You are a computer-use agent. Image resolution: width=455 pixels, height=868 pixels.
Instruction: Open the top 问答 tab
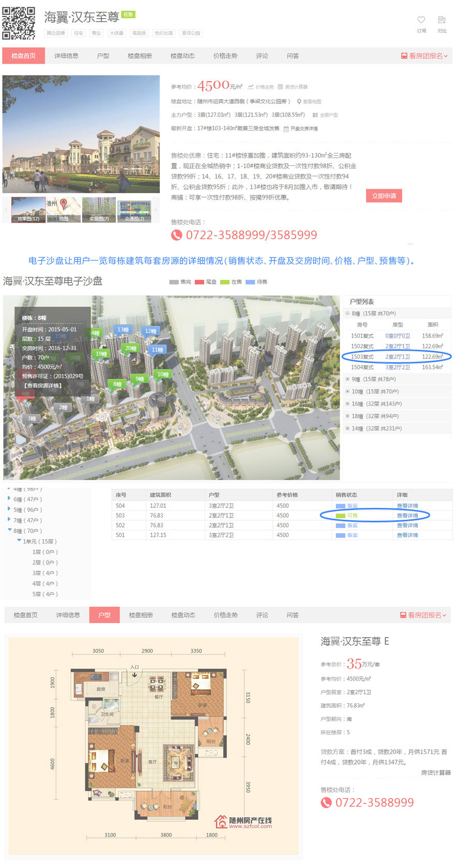pyautogui.click(x=293, y=56)
